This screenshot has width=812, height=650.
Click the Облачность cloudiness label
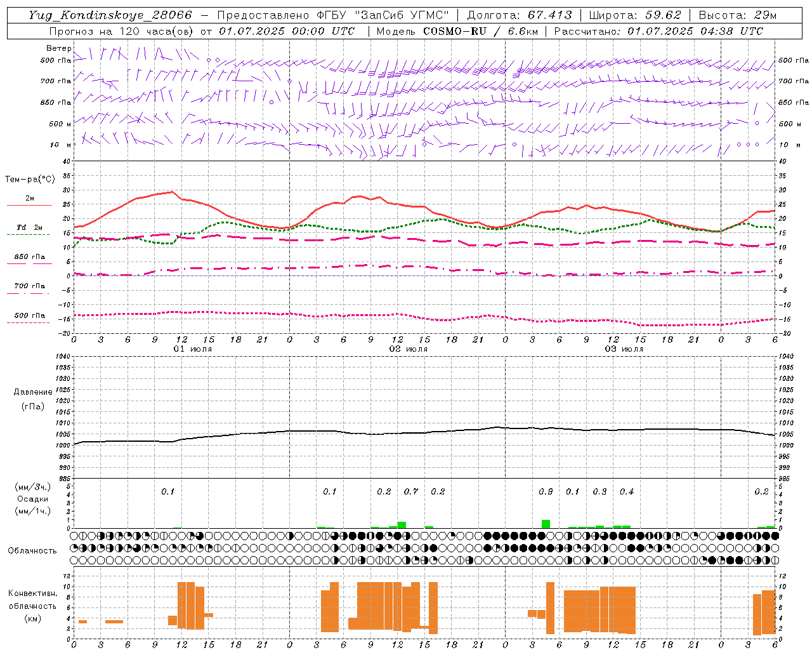[x=32, y=550]
